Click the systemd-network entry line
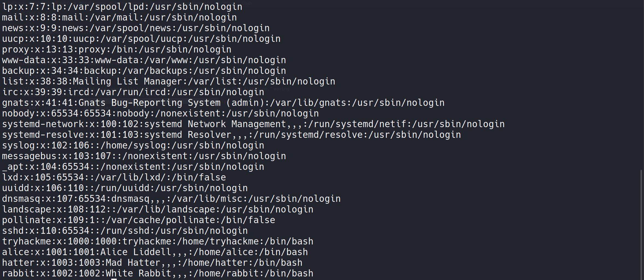This screenshot has width=644, height=280. 253,124
